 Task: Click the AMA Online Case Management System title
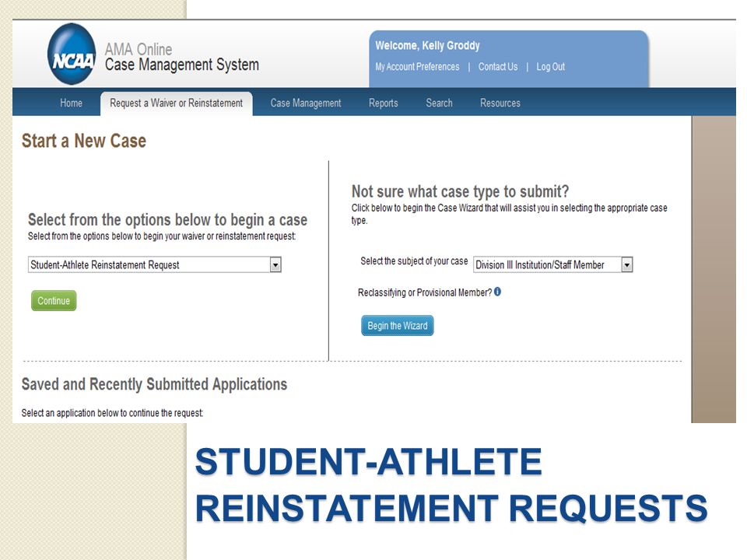point(182,57)
